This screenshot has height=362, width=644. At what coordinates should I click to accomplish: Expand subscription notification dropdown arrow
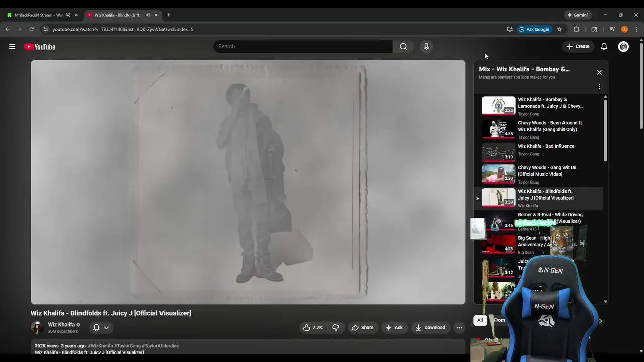106,328
